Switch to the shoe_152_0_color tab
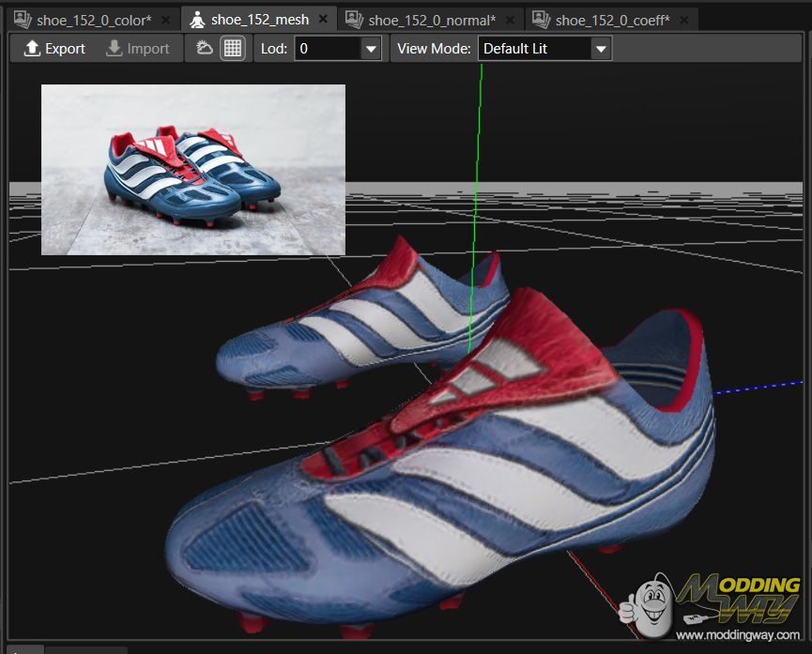 click(x=93, y=20)
